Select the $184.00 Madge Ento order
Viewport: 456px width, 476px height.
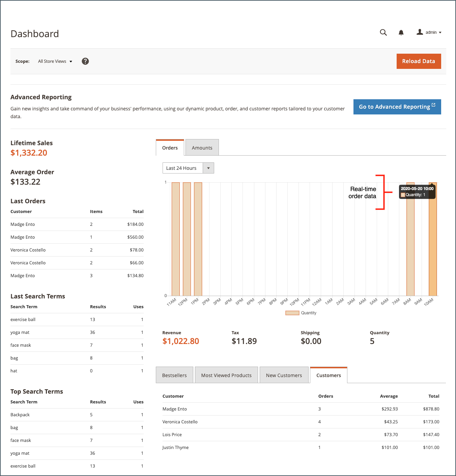click(x=77, y=224)
